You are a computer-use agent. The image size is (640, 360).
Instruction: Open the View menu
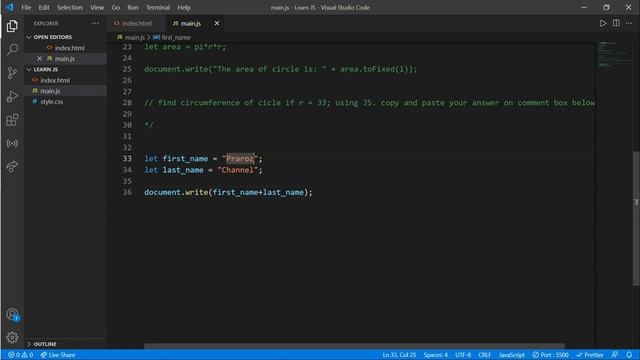point(97,7)
